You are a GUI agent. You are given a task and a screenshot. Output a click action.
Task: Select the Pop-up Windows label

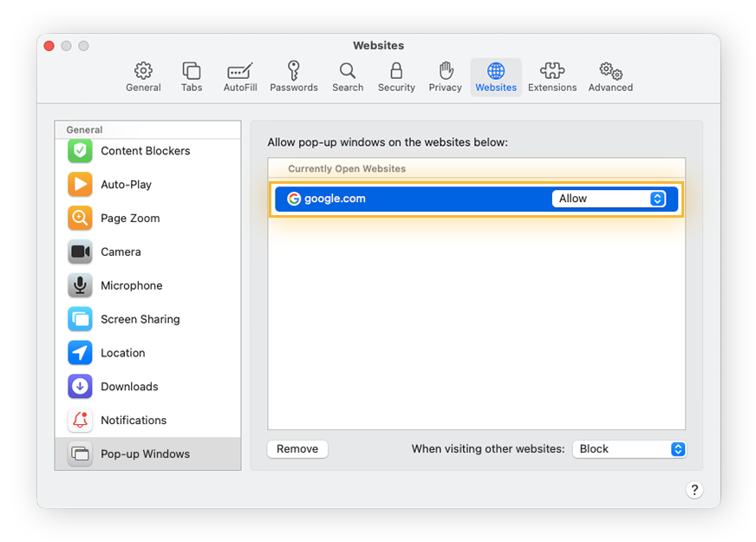(145, 454)
